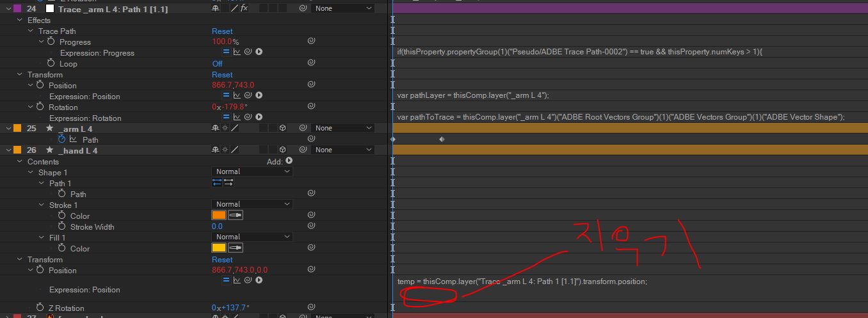
Task: Collapse the Stroke 1 group
Action: pyautogui.click(x=42, y=205)
